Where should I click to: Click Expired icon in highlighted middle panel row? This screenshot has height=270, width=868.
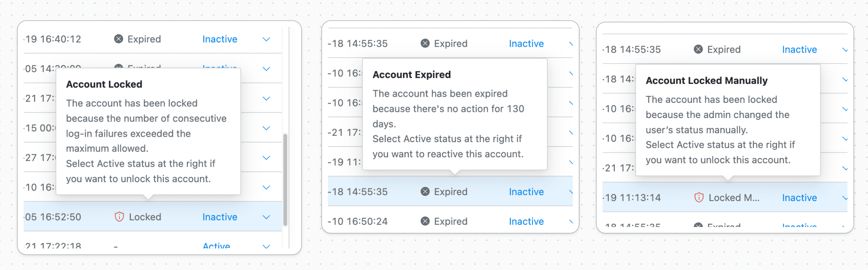click(x=425, y=192)
